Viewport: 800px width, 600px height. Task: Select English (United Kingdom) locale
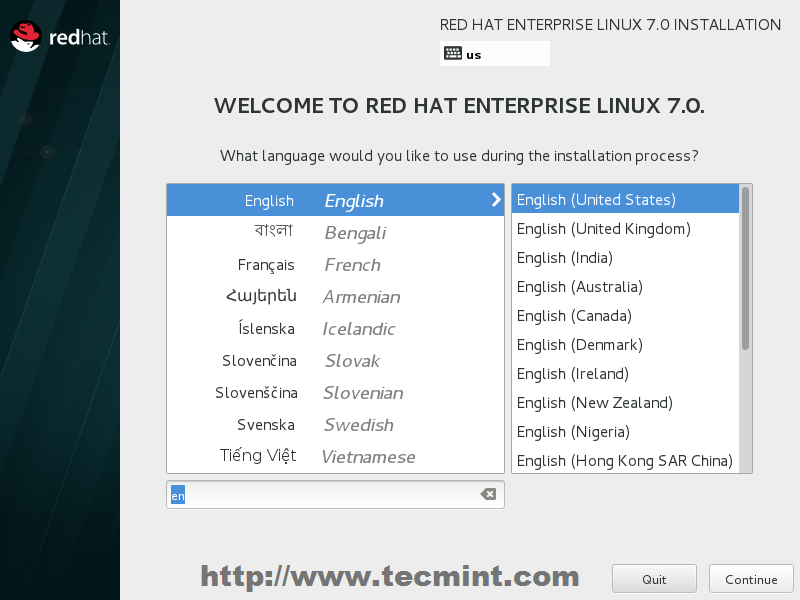(603, 229)
